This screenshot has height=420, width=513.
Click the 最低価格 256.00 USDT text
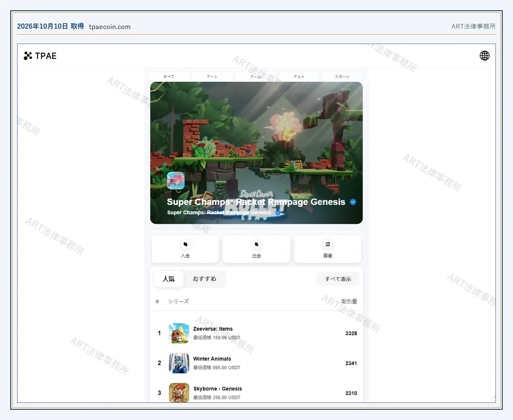click(217, 398)
